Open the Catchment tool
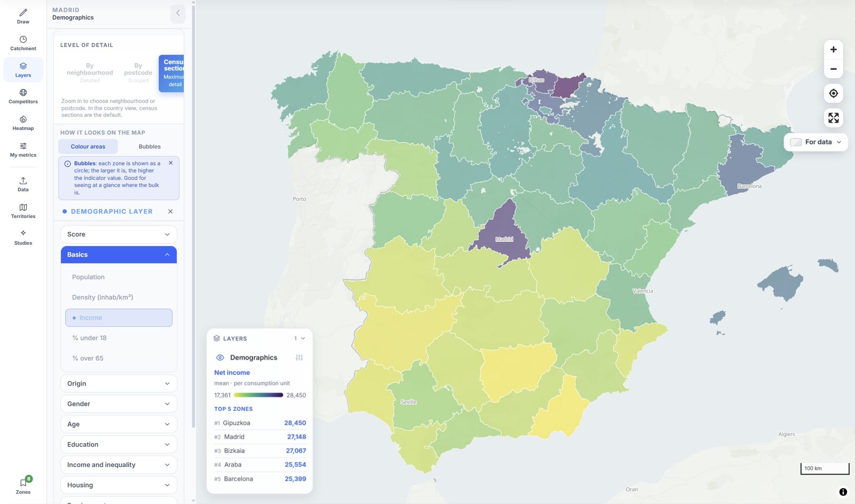Screen dimensions: 855x504 [x=23, y=43]
